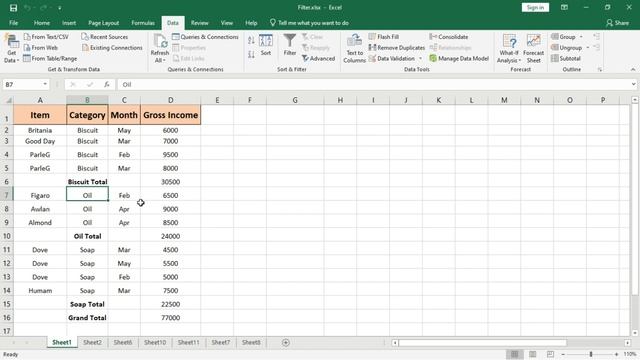Expand the formula bar
This screenshot has height=360, width=640.
pyautogui.click(x=633, y=84)
